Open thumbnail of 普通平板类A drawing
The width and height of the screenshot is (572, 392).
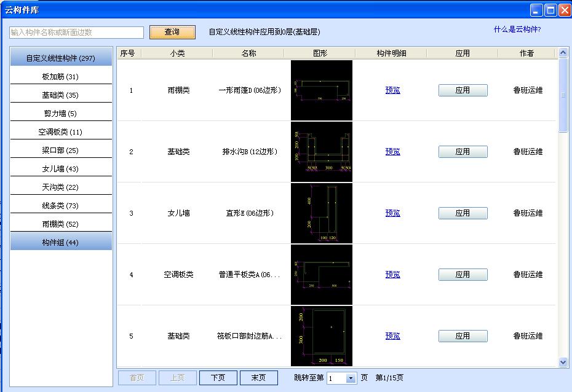coord(322,274)
